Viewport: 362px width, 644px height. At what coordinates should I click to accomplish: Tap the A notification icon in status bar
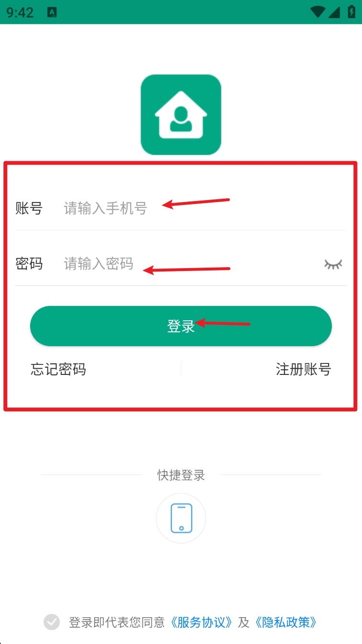pos(52,12)
